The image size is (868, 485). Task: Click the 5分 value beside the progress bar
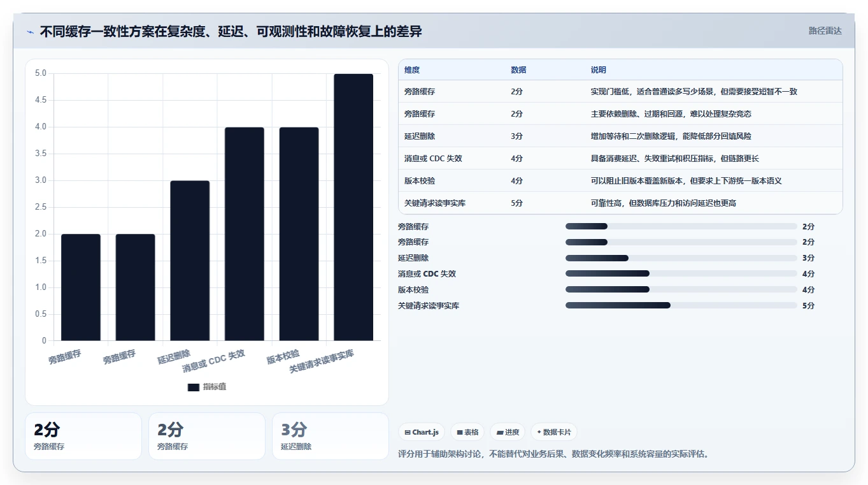808,306
